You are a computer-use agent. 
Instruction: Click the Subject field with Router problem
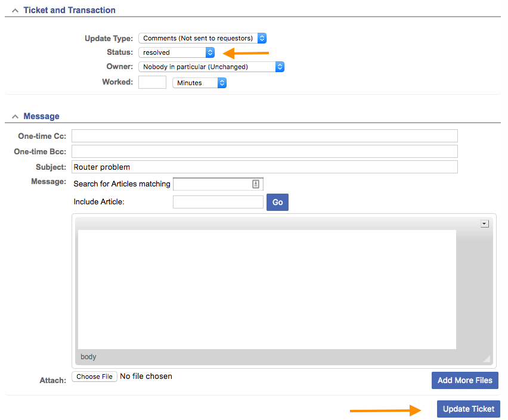point(264,167)
